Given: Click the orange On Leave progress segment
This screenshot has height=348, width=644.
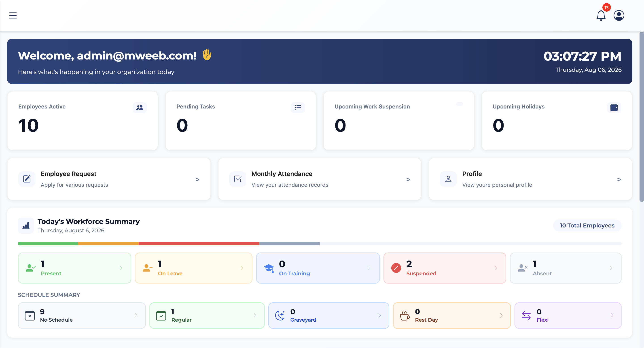Looking at the screenshot, I should pyautogui.click(x=108, y=244).
